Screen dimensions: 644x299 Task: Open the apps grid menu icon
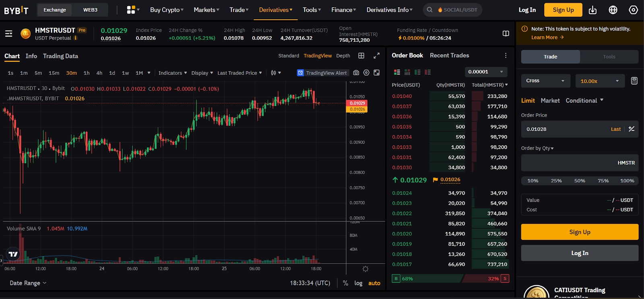[x=131, y=10]
